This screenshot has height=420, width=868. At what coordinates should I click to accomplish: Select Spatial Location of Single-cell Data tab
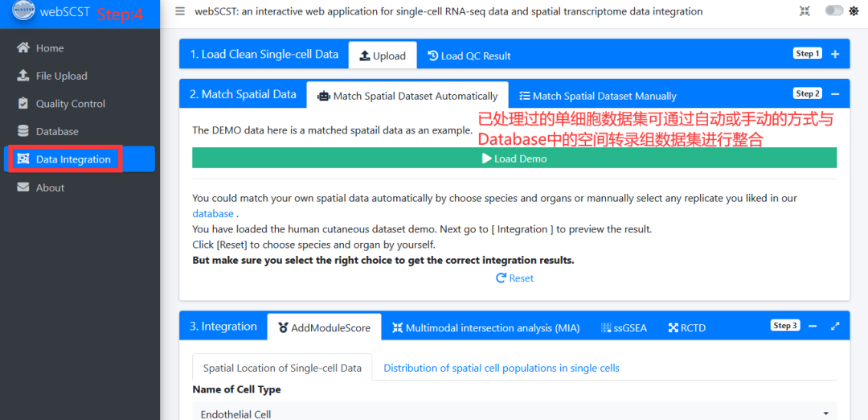(282, 368)
